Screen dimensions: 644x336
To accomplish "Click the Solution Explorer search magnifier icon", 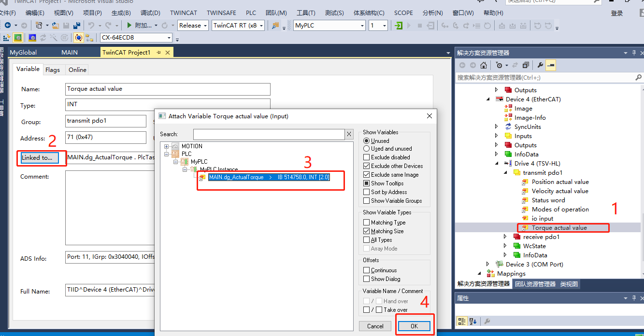I will click(x=639, y=77).
